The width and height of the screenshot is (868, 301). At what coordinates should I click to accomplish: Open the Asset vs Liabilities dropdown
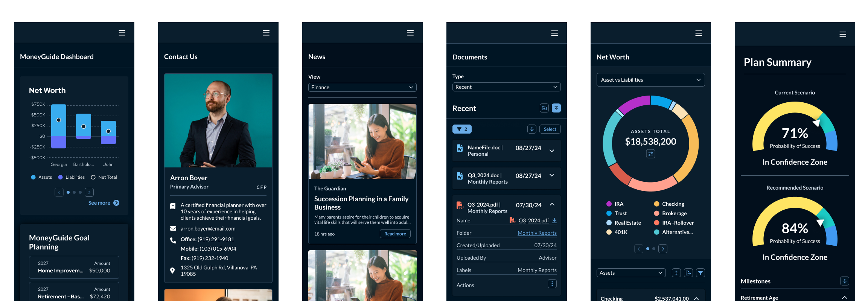pyautogui.click(x=651, y=80)
